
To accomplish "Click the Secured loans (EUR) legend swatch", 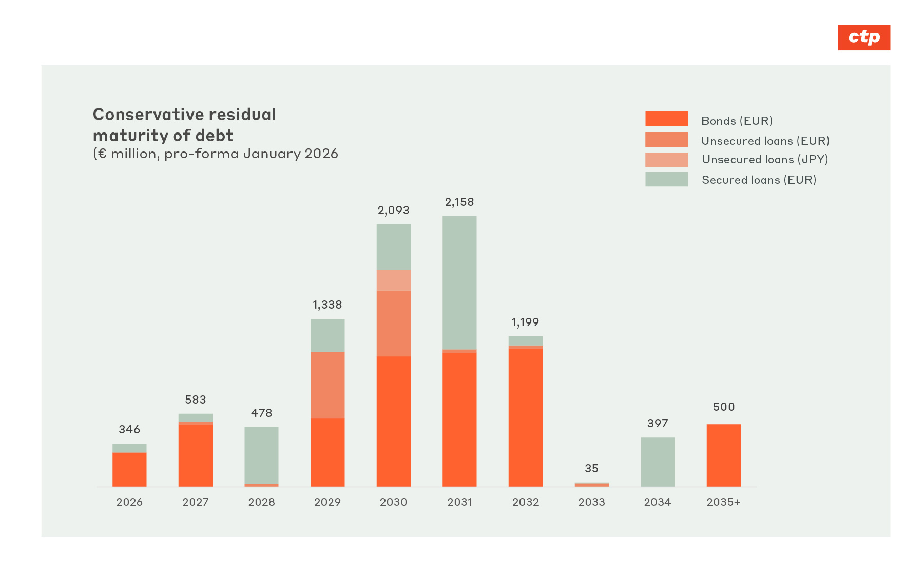I will (x=666, y=179).
